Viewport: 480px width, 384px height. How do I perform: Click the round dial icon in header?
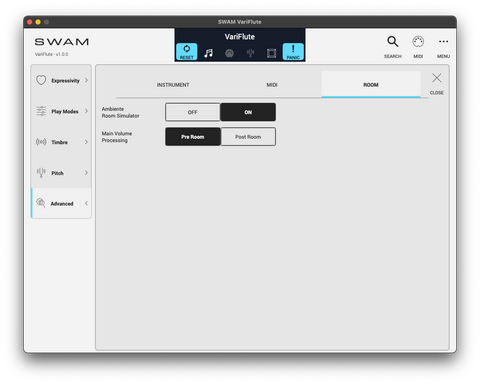tap(229, 53)
